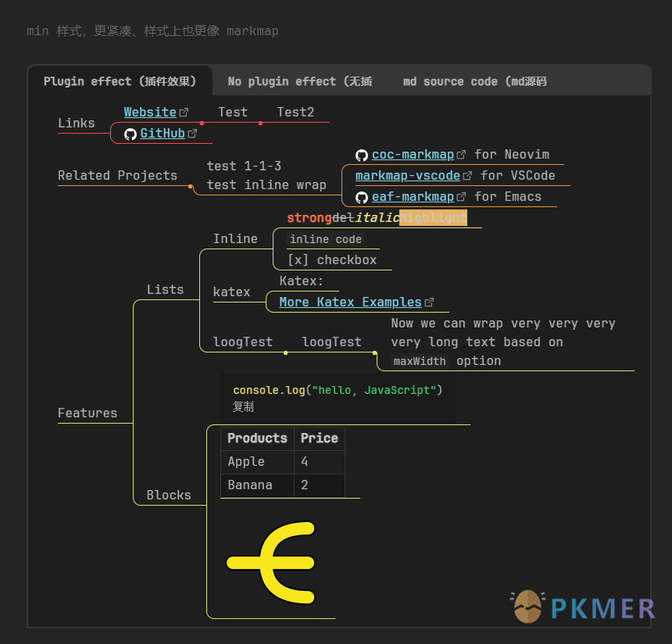672x644 pixels.
Task: Click the red 'strong' text
Action: pos(309,218)
